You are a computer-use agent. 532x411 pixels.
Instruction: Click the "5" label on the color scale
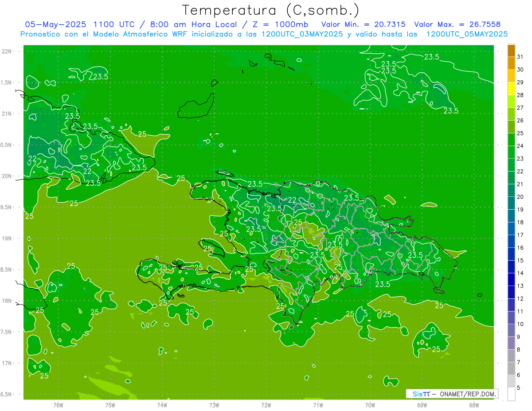(x=518, y=388)
